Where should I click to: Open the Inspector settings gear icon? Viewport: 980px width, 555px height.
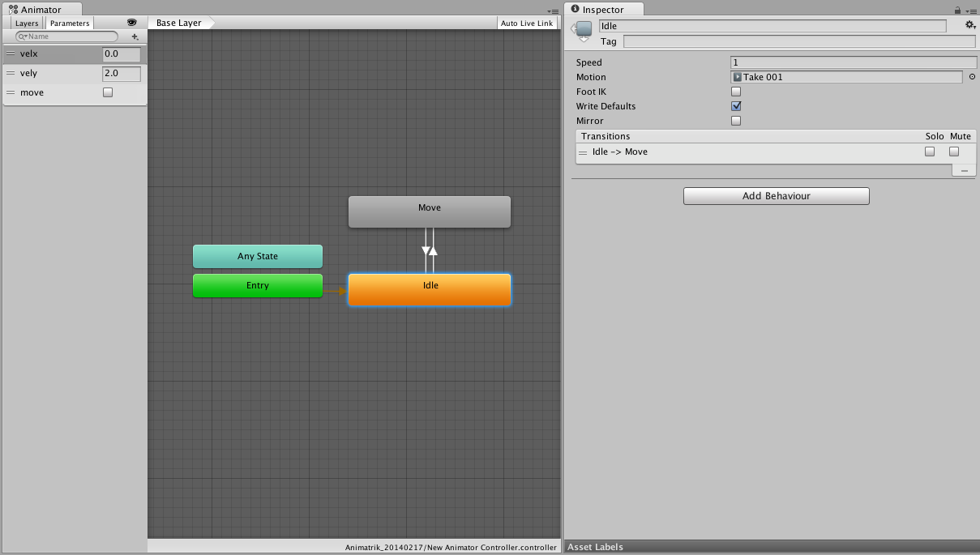tap(969, 25)
